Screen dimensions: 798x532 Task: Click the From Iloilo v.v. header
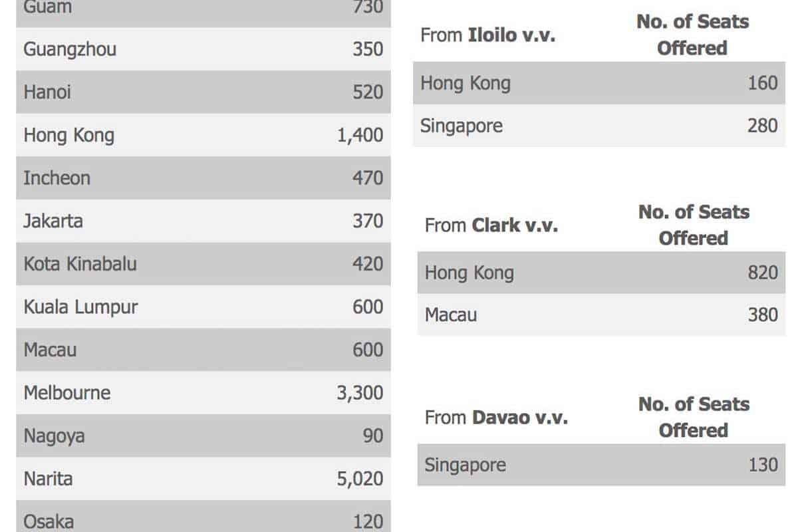coord(487,35)
